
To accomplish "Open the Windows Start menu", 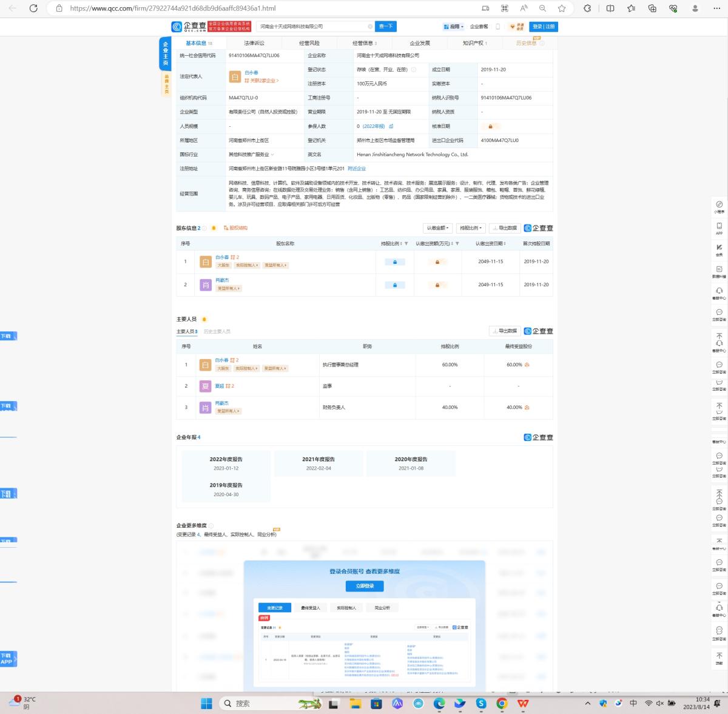I will pos(206,703).
